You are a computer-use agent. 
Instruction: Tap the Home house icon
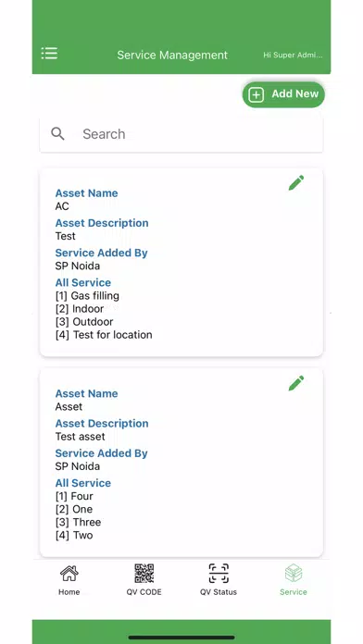(x=69, y=574)
